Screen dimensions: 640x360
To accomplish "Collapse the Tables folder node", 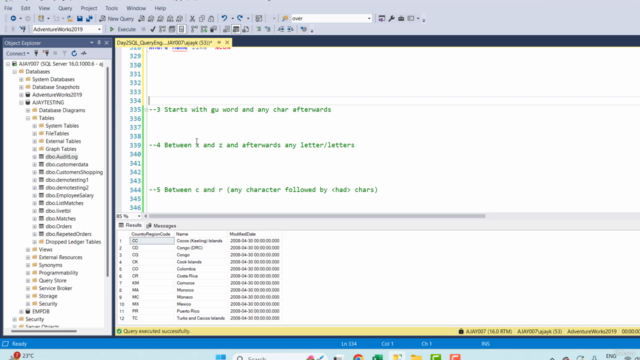I will pos(28,118).
